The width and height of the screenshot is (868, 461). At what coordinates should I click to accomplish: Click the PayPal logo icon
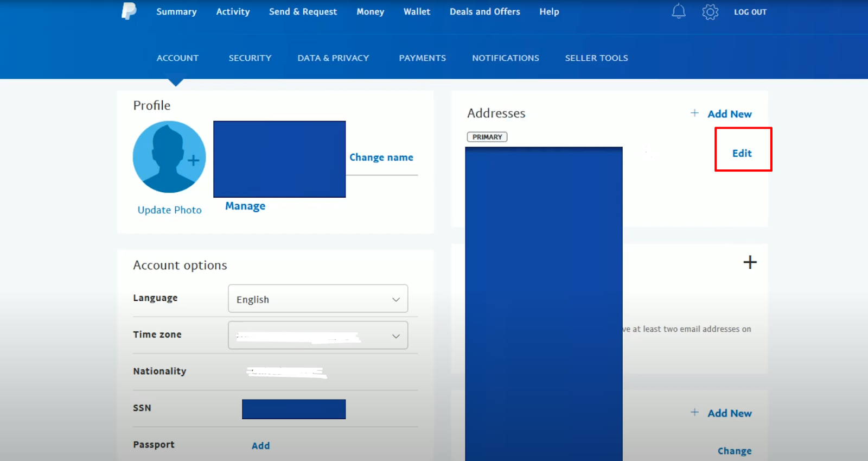129,11
